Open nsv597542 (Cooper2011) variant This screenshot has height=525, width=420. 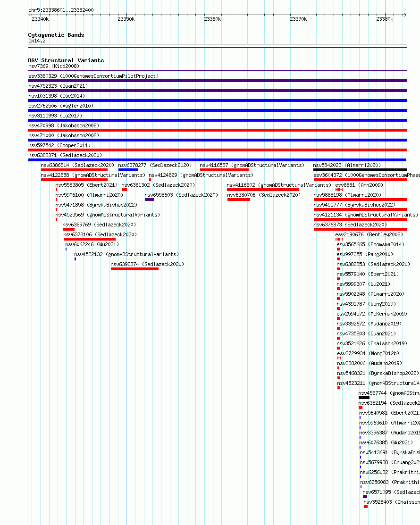[x=59, y=145]
